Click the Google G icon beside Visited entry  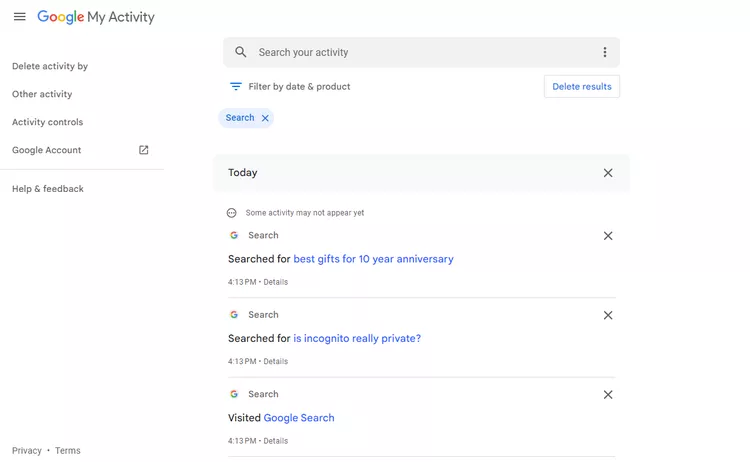234,394
